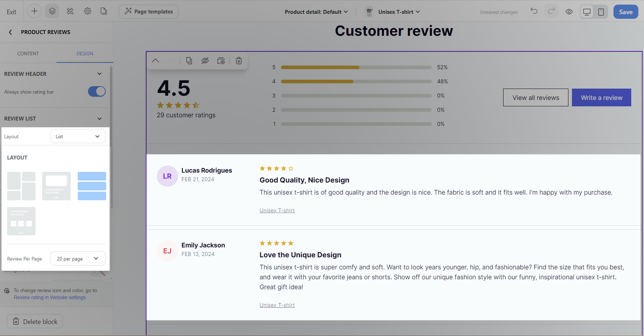Click the FEB 21, 2024 review date
The image size is (644, 336).
[198, 179]
